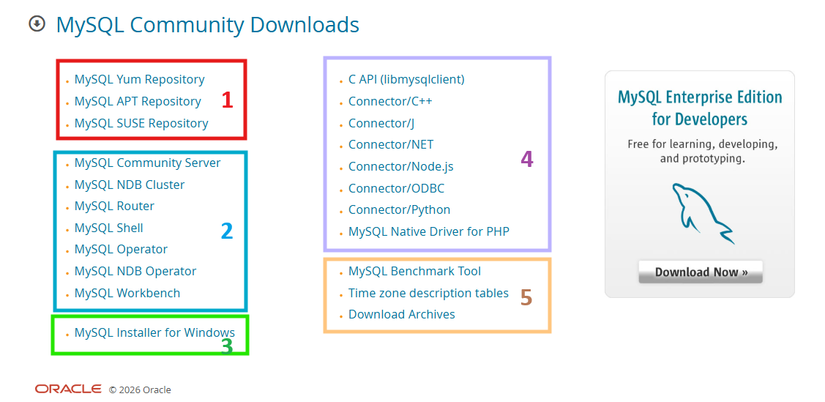Screen dimensions: 825x402
Task: Open Time zone description tables
Action: (x=428, y=293)
